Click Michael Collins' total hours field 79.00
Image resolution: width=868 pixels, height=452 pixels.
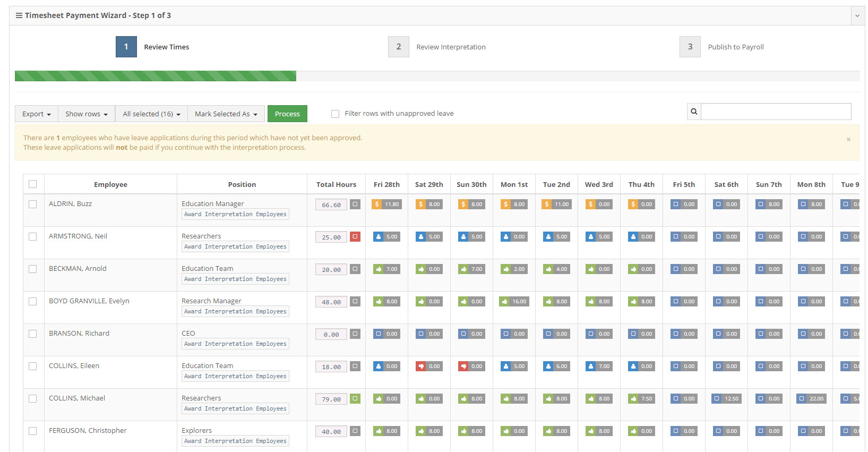(331, 399)
